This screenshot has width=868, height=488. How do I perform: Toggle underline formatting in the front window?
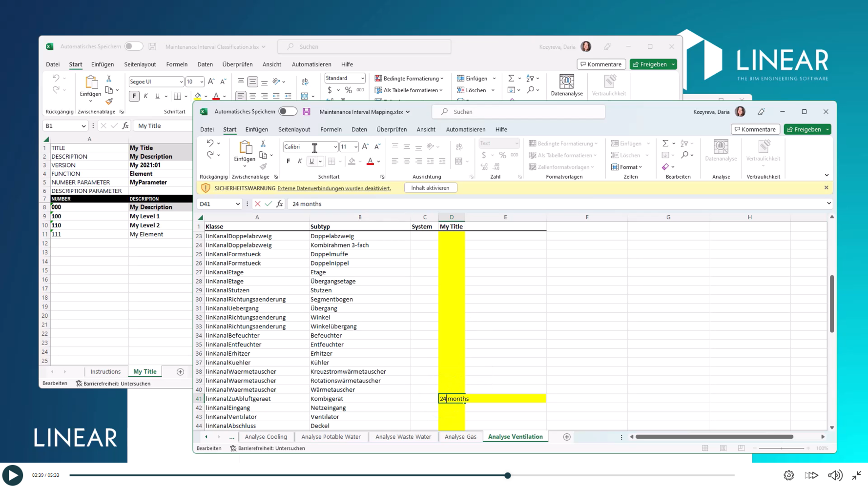(311, 161)
